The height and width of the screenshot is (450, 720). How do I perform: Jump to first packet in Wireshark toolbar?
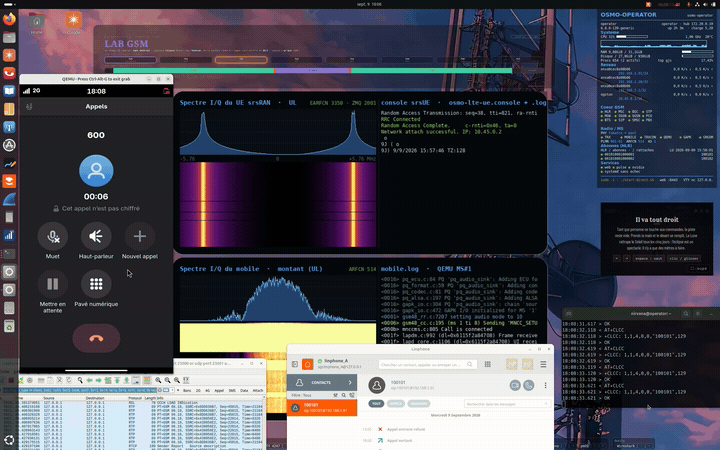(x=117, y=380)
